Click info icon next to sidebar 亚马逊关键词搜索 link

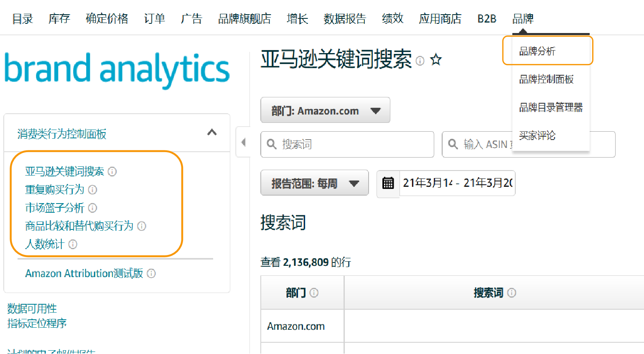pyautogui.click(x=112, y=171)
